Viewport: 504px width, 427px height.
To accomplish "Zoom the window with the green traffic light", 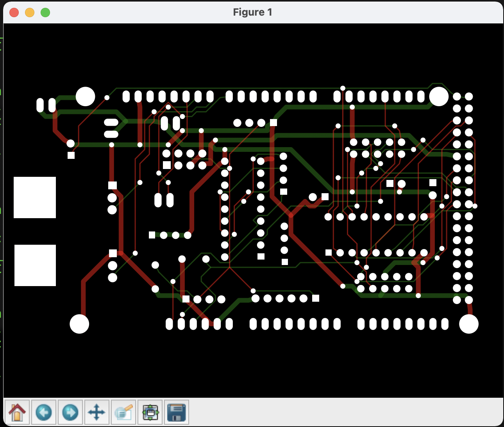I will coord(45,12).
